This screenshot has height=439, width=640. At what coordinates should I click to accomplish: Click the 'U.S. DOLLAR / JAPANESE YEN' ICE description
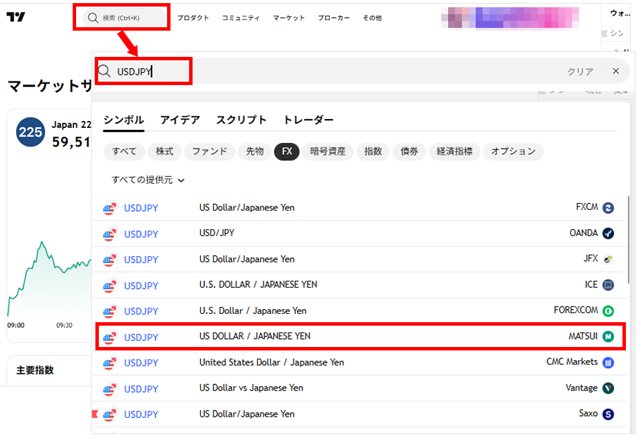pyautogui.click(x=258, y=285)
